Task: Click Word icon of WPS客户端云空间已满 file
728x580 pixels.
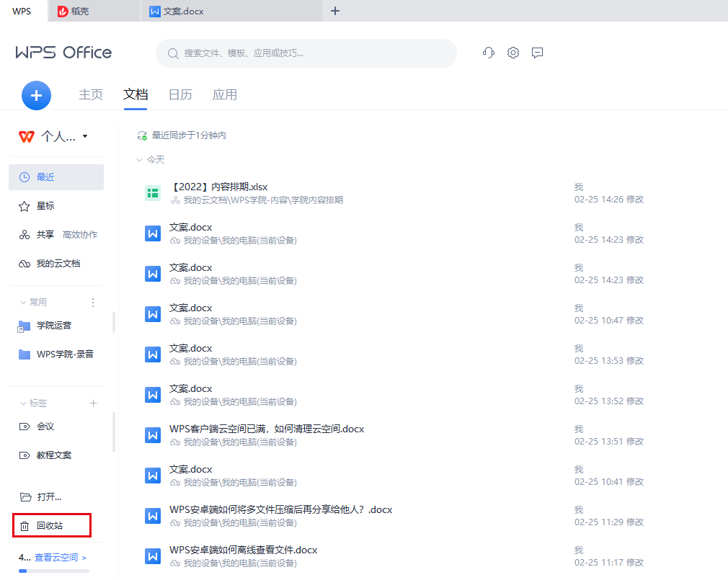Action: point(153,436)
